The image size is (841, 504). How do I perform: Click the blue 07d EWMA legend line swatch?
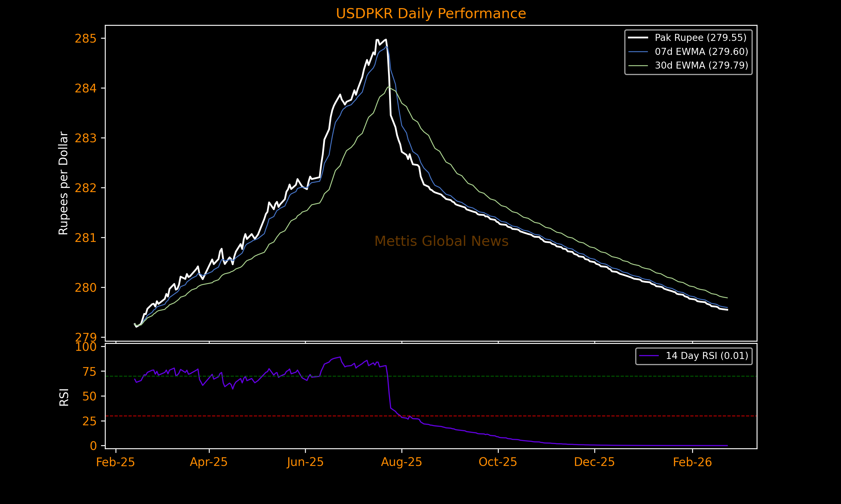pos(638,52)
